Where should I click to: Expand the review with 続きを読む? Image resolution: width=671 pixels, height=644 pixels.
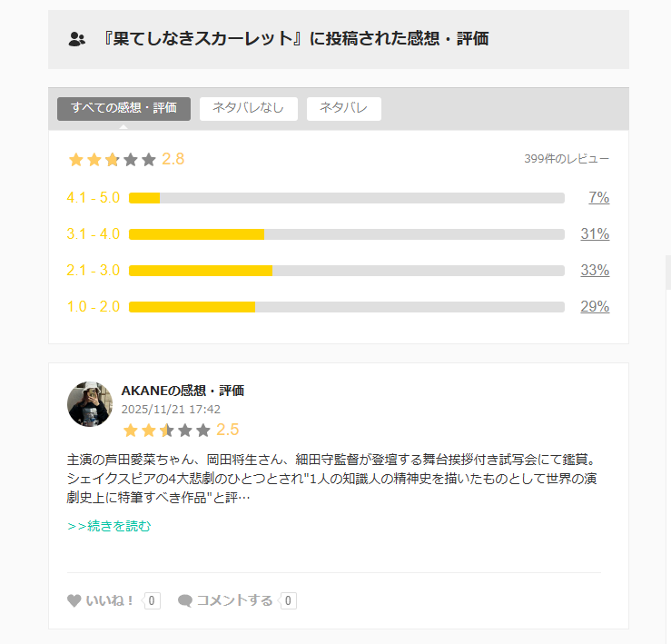click(x=109, y=526)
